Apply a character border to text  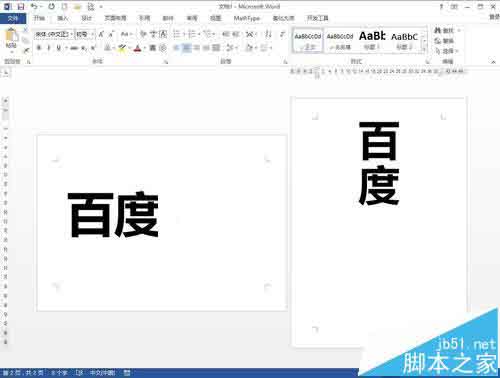(x=163, y=34)
